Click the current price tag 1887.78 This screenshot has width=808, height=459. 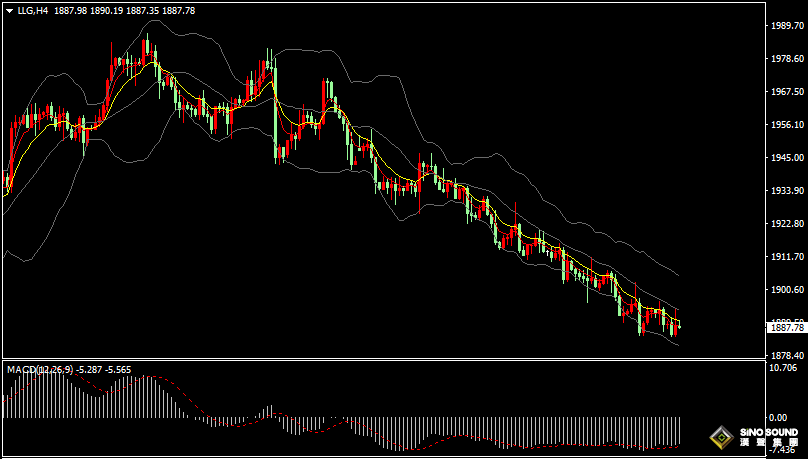coord(786,327)
